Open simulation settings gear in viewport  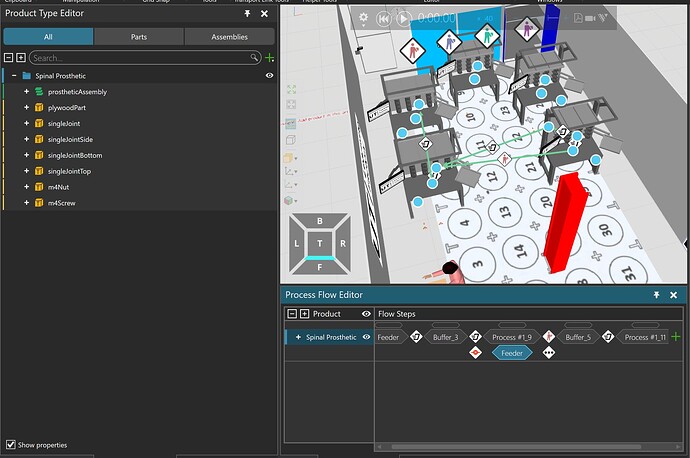click(x=363, y=18)
